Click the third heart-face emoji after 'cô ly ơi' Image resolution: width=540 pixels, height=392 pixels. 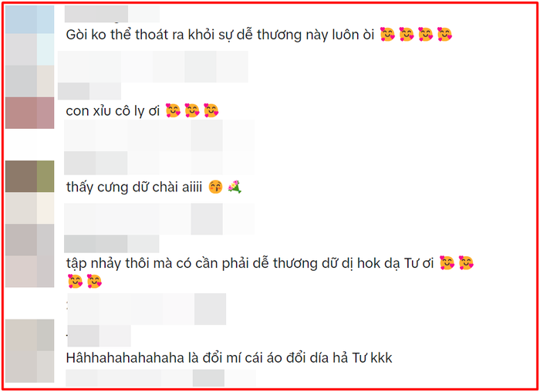pos(211,110)
